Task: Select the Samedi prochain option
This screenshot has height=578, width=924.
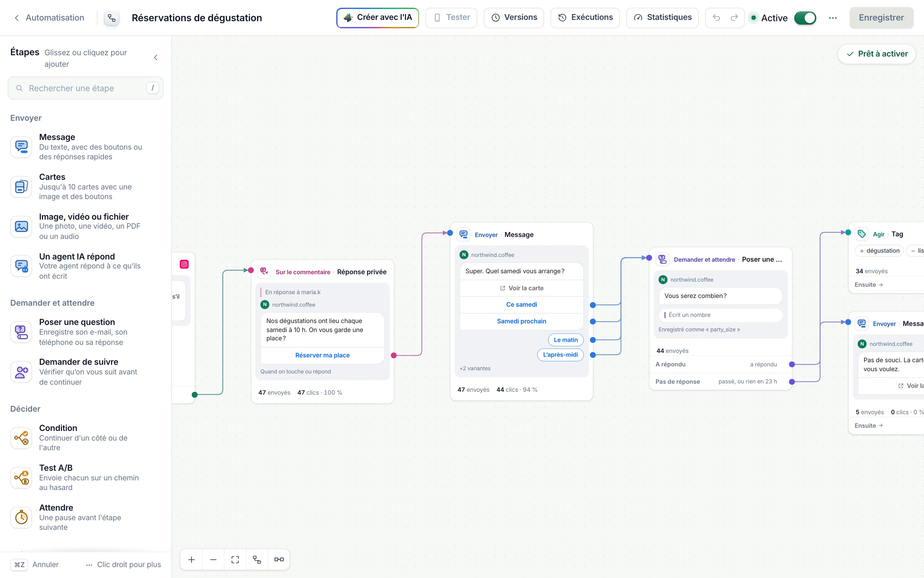Action: click(x=522, y=321)
